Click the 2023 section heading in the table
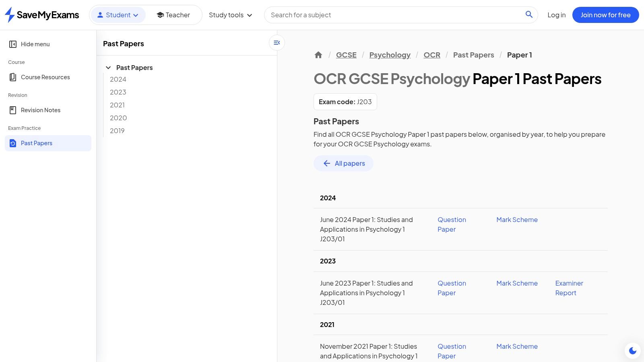644x362 pixels. 328,261
